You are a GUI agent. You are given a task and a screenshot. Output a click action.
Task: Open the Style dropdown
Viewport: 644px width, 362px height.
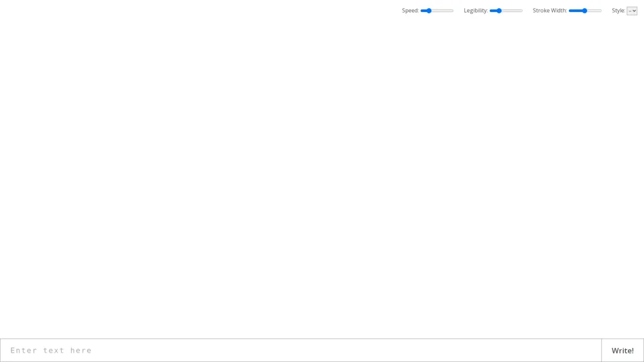632,11
